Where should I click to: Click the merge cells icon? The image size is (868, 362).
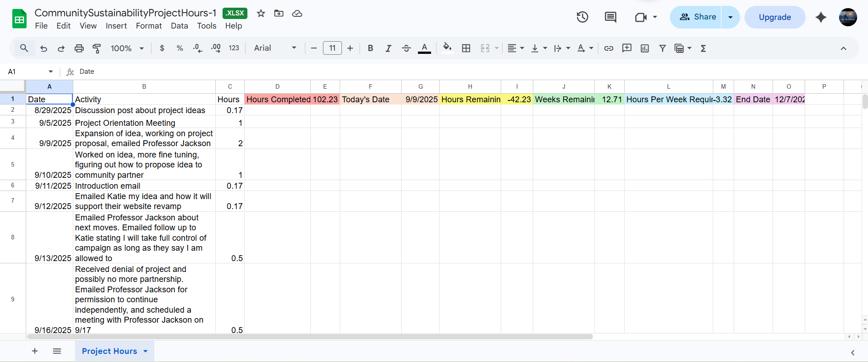click(485, 48)
